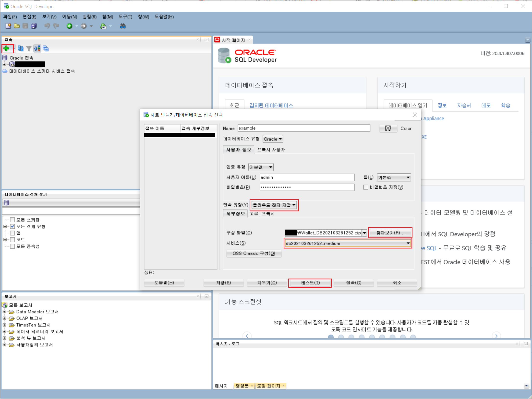Image resolution: width=532 pixels, height=399 pixels.
Task: Click the green back navigation arrow icon
Action: (69, 26)
